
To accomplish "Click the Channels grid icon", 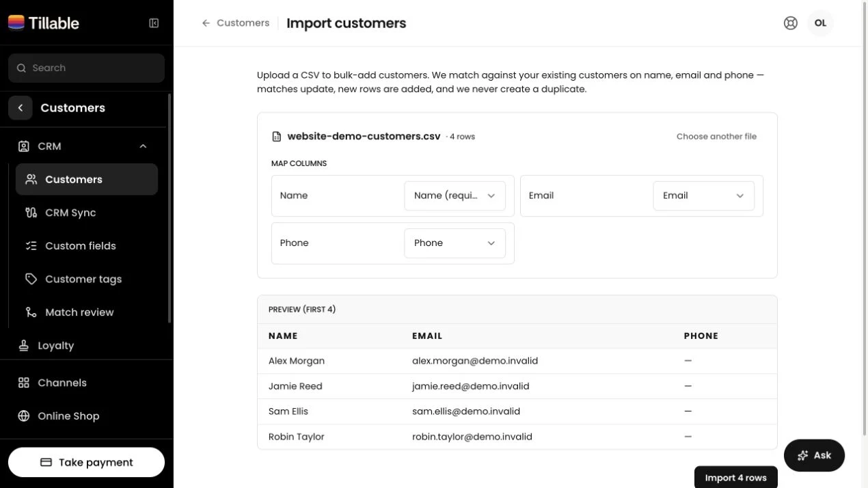I will point(24,383).
